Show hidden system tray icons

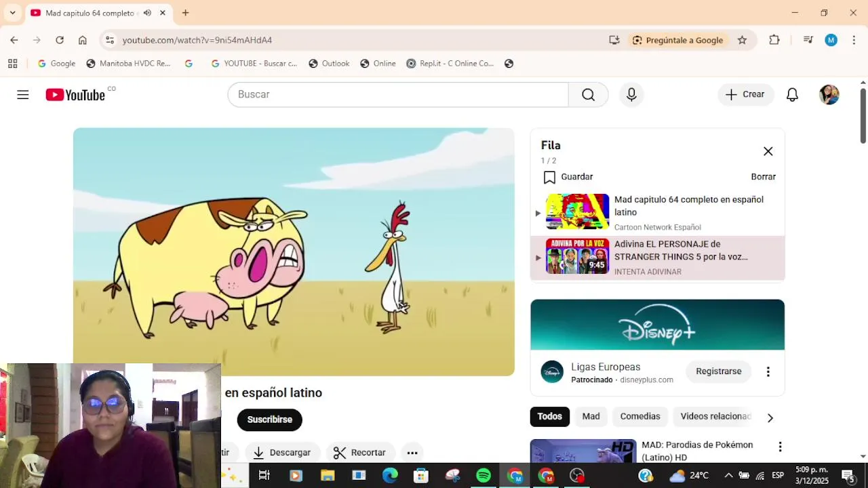point(728,476)
